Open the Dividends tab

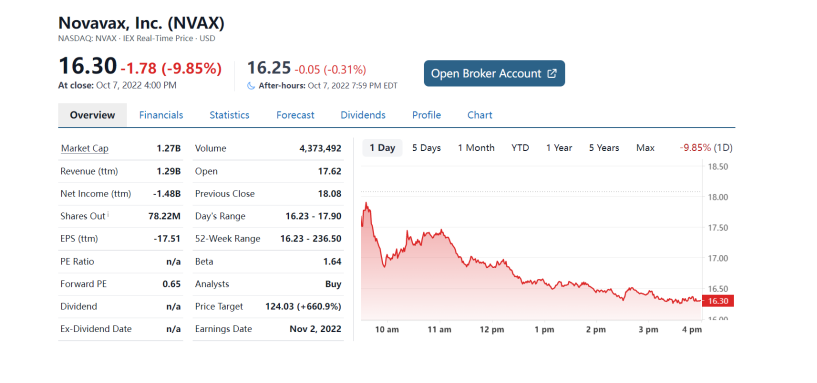coord(363,115)
